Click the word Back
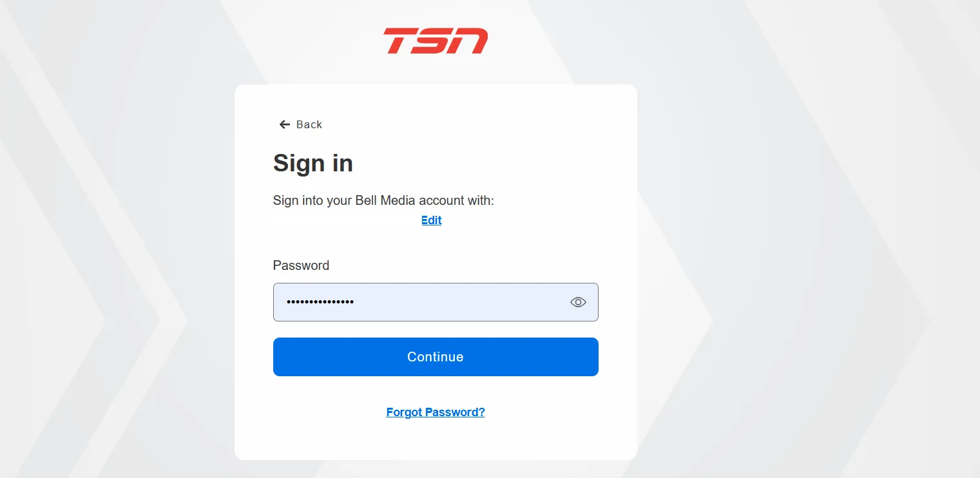Image resolution: width=980 pixels, height=478 pixels. (x=309, y=124)
